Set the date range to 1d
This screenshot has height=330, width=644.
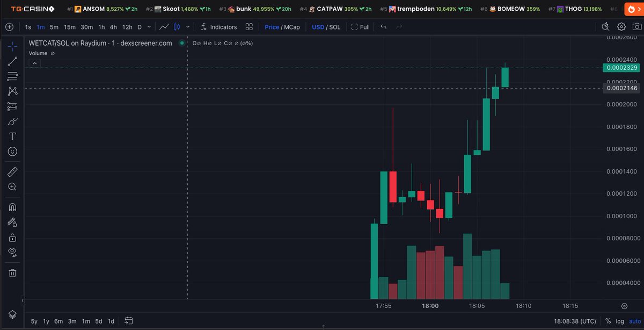[x=111, y=321]
